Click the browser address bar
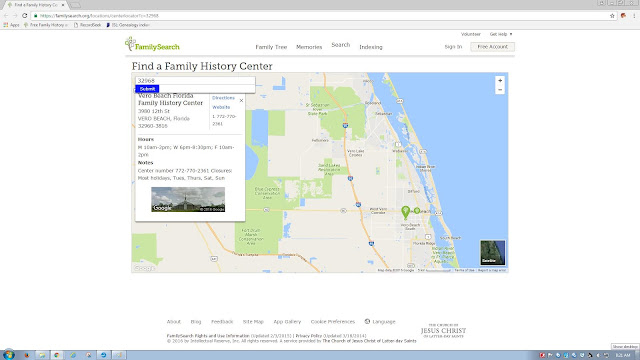640x360 pixels. point(322,16)
